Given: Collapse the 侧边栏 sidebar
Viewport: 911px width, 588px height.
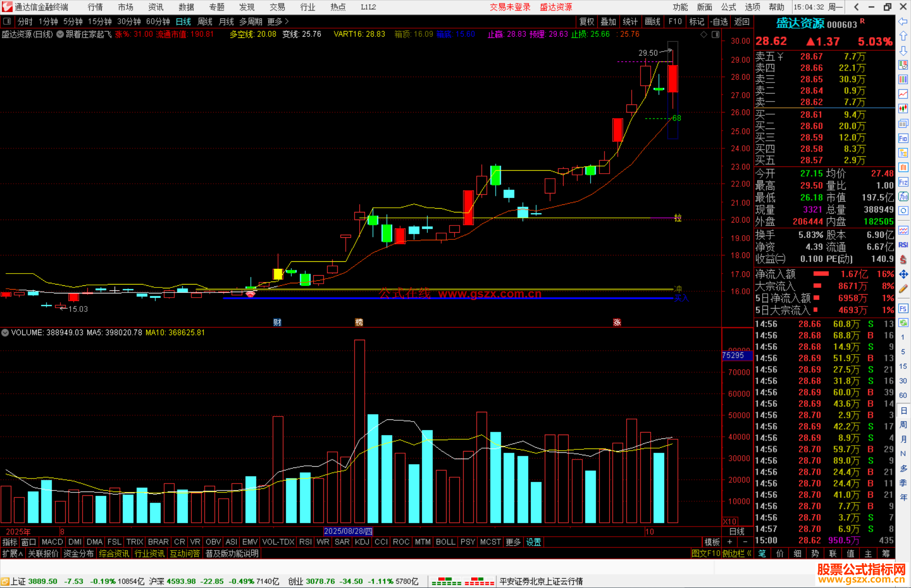Looking at the screenshot, I should (736, 553).
